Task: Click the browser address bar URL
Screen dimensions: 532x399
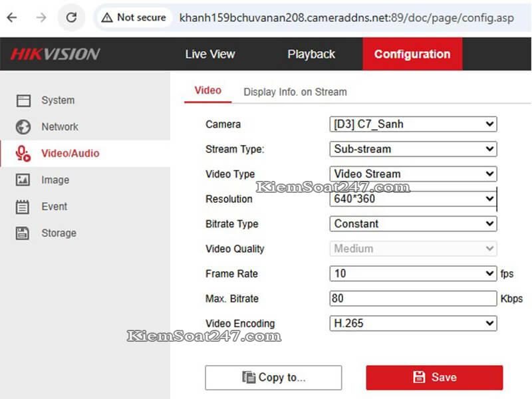Action: click(346, 18)
